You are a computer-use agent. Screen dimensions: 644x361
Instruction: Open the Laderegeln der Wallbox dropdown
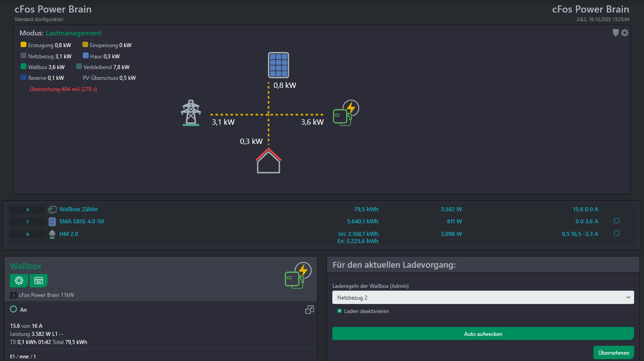pos(483,297)
